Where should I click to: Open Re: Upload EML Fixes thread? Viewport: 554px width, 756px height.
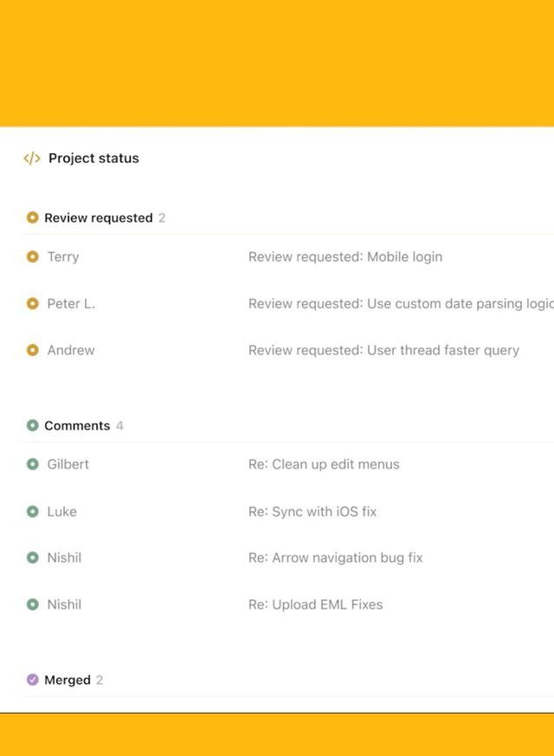(x=315, y=605)
